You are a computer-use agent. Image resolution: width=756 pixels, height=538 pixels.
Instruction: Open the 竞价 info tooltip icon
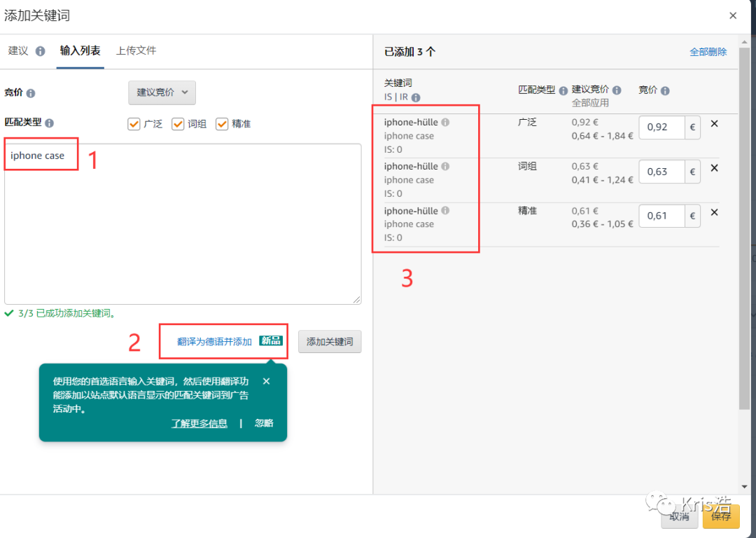click(32, 92)
